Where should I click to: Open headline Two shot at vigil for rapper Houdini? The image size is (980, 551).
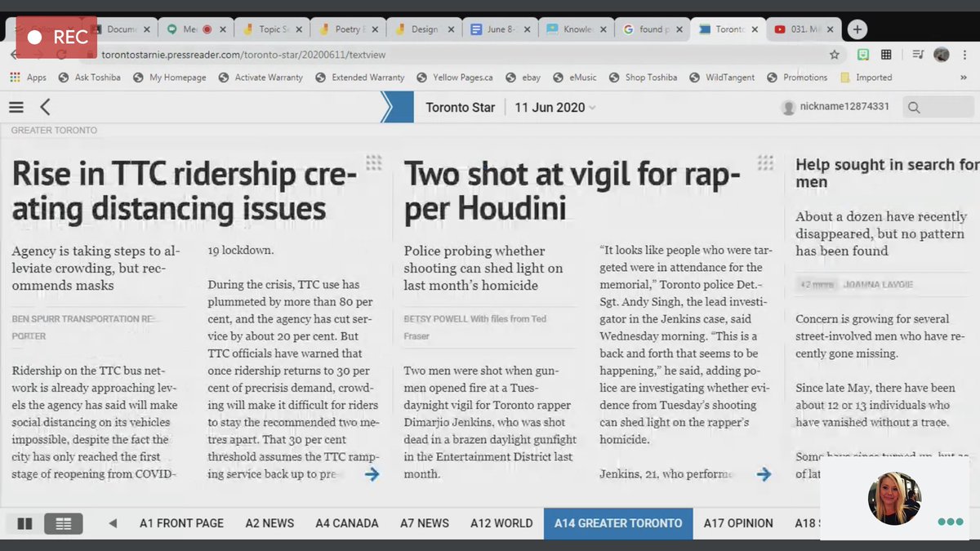(x=572, y=190)
